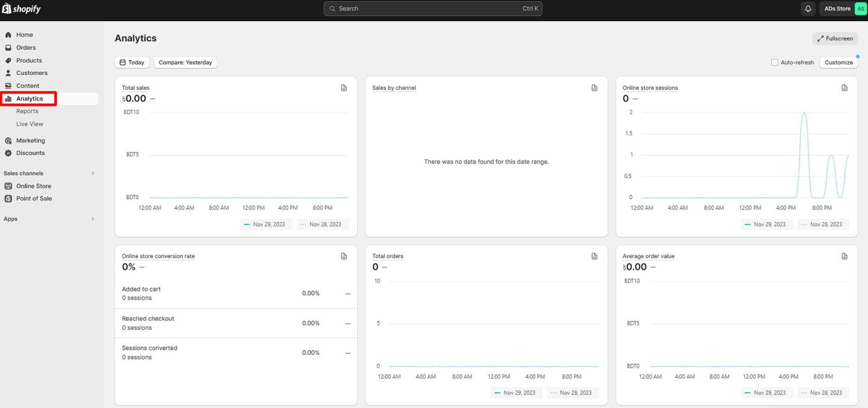Open the notifications bell
The height and width of the screenshot is (408, 868).
tap(808, 9)
